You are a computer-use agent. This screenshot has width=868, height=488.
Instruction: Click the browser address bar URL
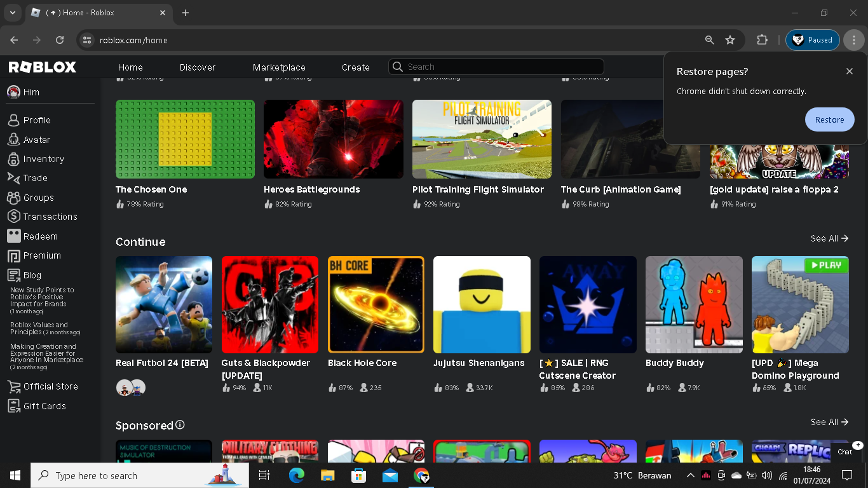coord(133,40)
